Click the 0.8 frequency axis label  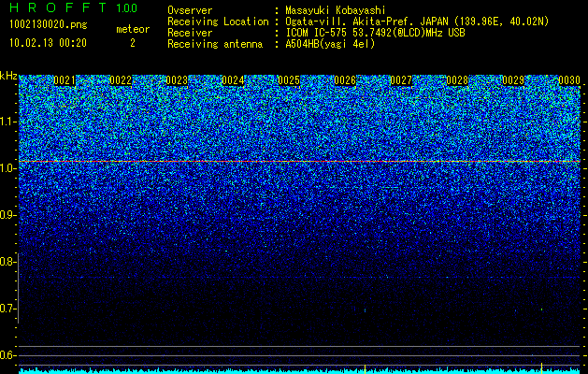(x=7, y=262)
